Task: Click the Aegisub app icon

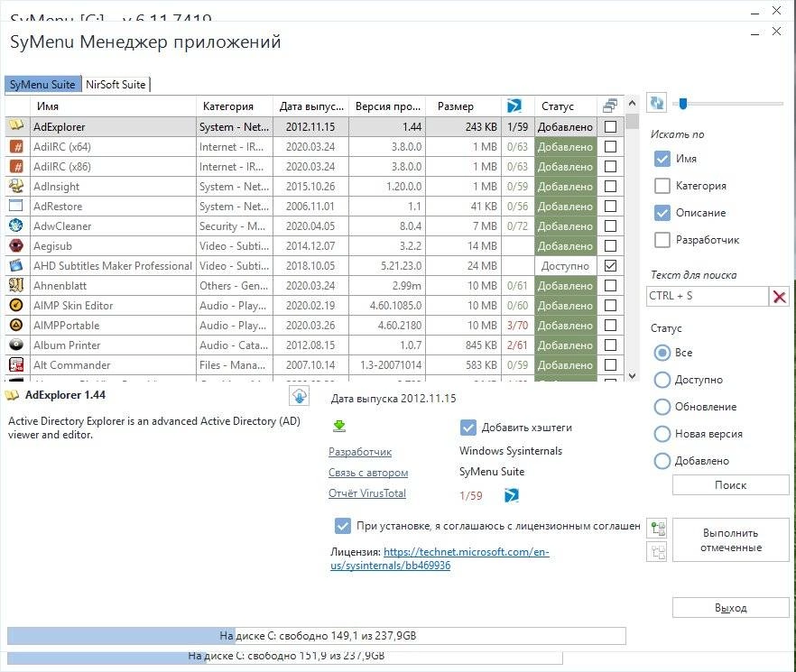Action: tap(16, 245)
